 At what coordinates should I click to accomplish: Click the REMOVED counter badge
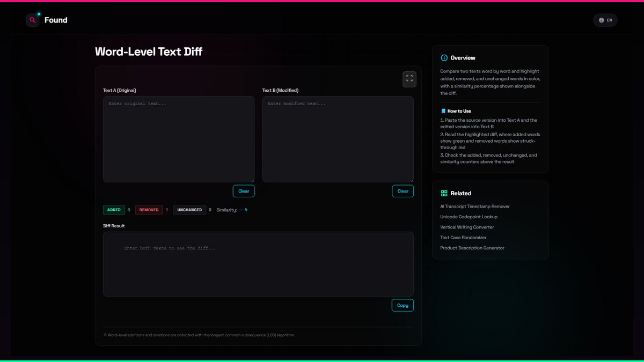(x=149, y=210)
